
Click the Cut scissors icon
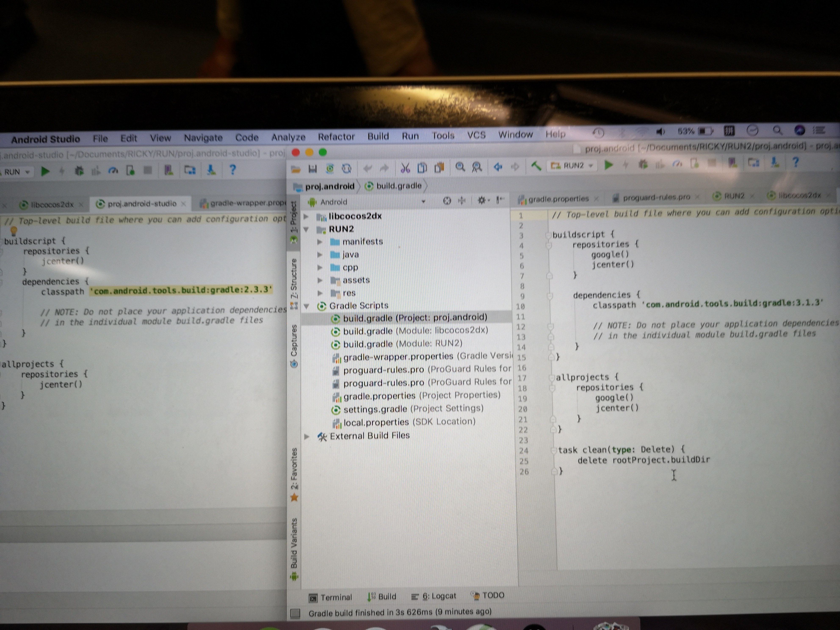(405, 167)
